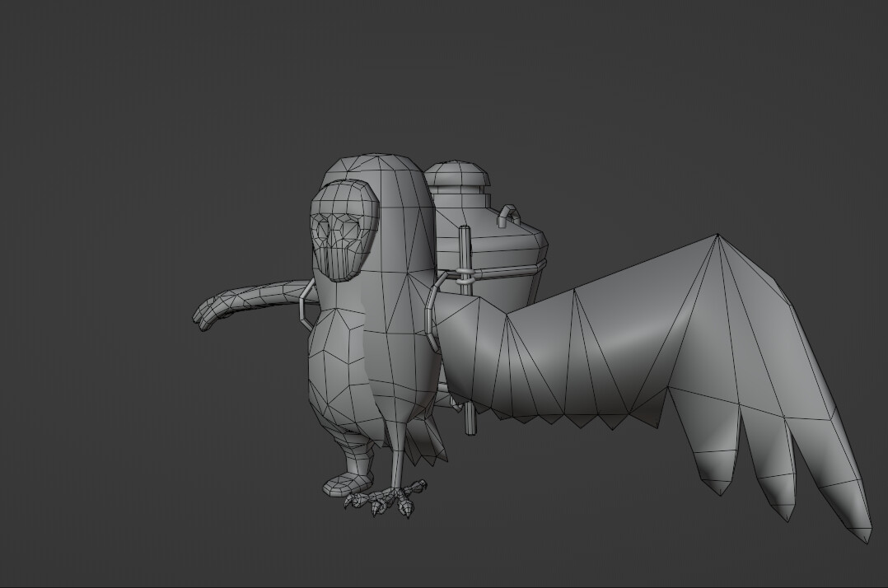Image resolution: width=888 pixels, height=588 pixels.
Task: Select the strap ring around the tank
Action: tap(465, 272)
